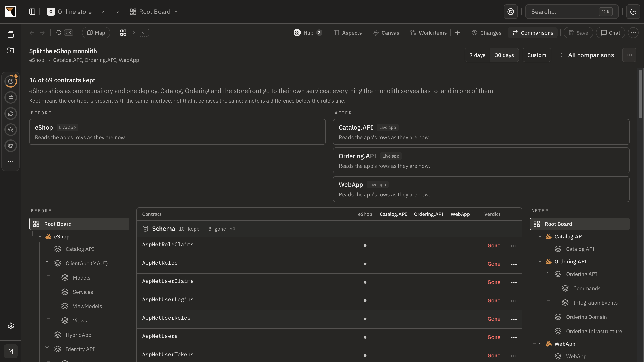
Task: Click the Gone verdict for AspNetRoles
Action: point(494,264)
